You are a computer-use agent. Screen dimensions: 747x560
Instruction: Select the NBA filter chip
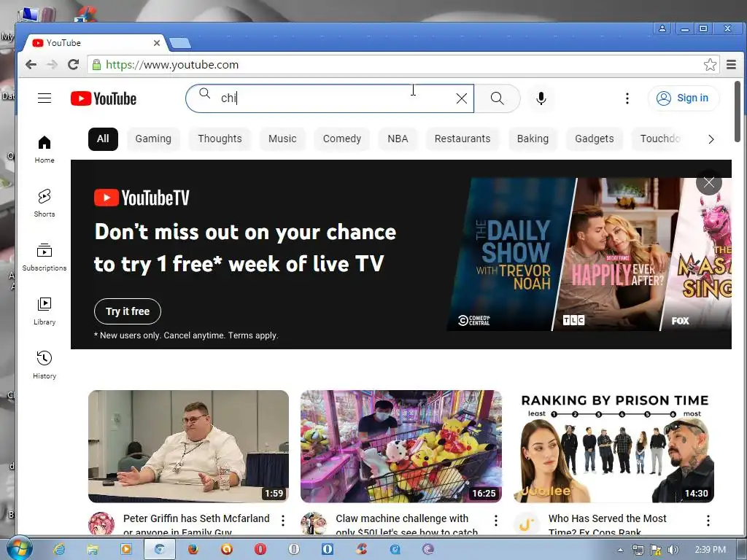pyautogui.click(x=398, y=139)
